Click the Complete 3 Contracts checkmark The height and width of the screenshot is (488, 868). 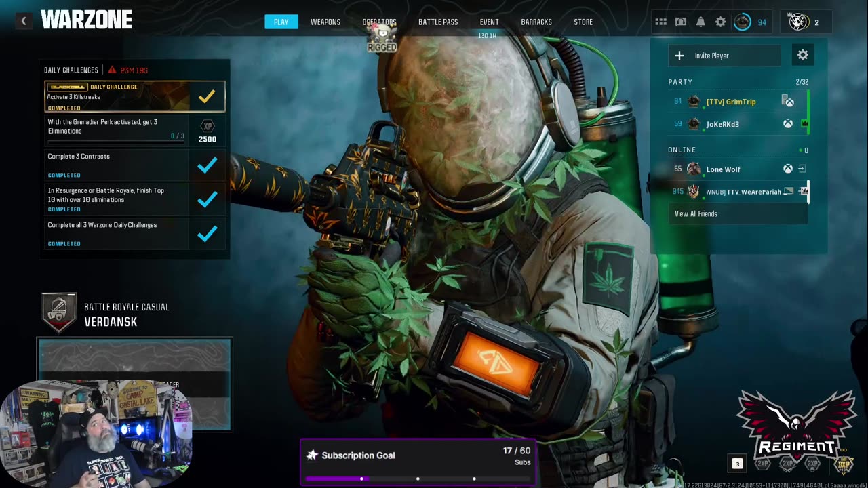coord(207,165)
